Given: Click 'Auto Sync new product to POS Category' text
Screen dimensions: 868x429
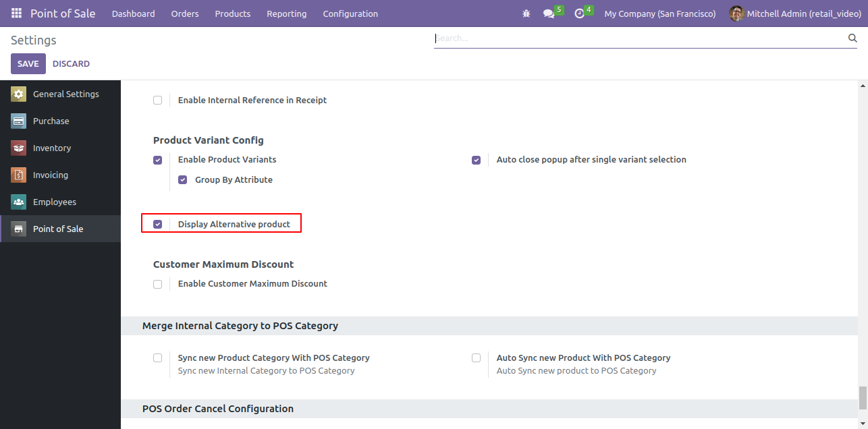Looking at the screenshot, I should [x=576, y=371].
